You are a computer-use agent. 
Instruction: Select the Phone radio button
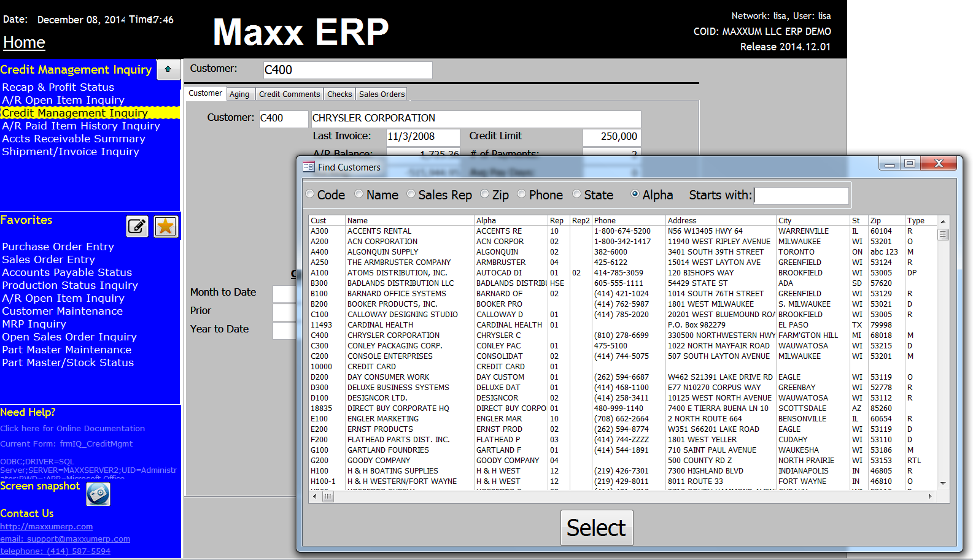522,194
